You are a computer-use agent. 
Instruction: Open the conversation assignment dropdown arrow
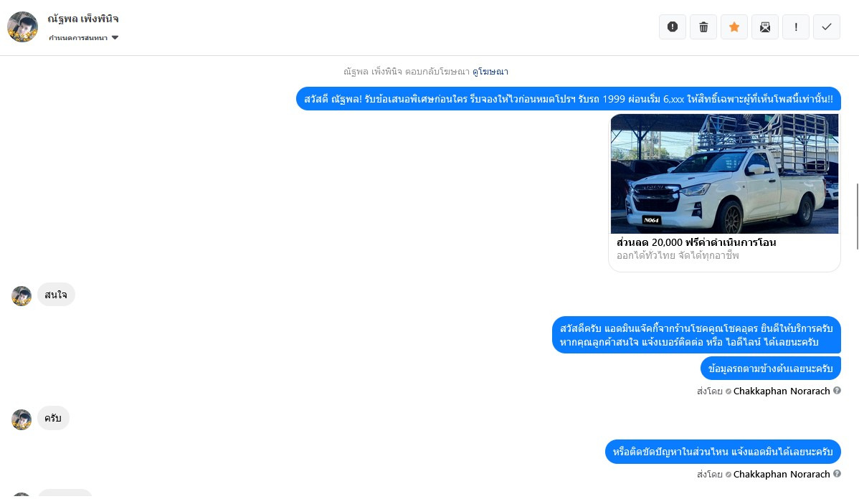pyautogui.click(x=115, y=38)
